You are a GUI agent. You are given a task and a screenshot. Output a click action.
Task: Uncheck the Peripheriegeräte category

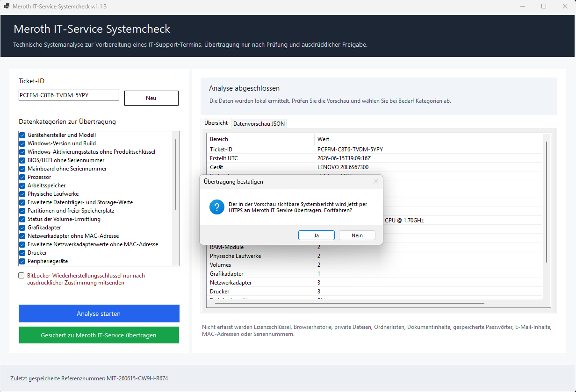22,261
